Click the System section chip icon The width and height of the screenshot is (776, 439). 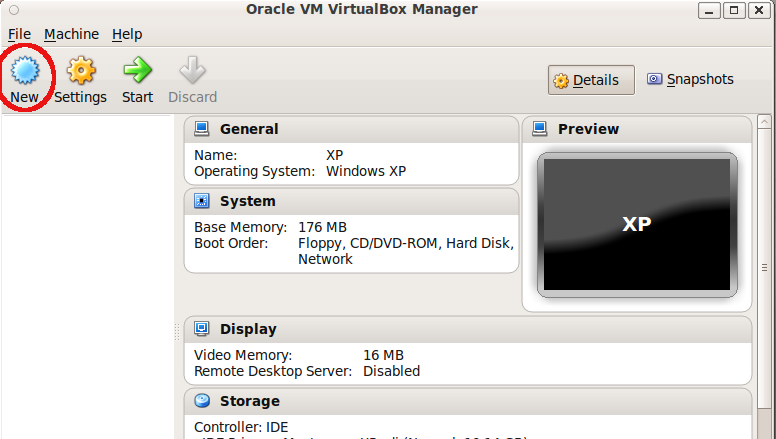(x=202, y=201)
